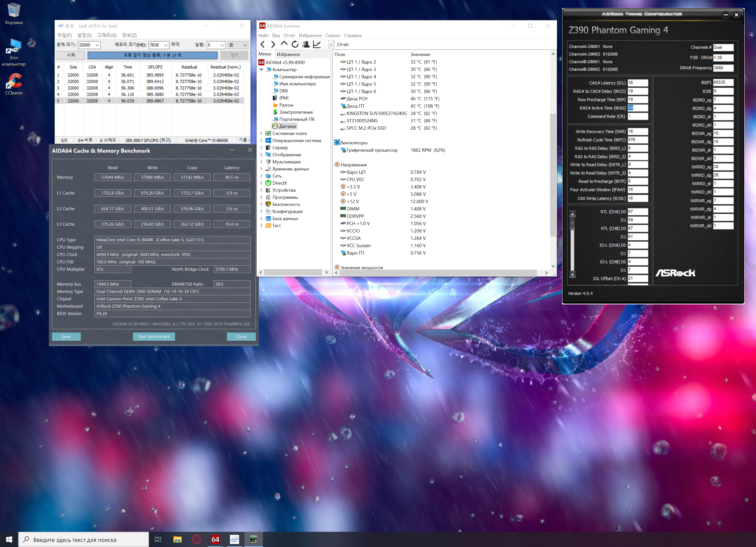This screenshot has width=756, height=547.
Task: Click the AIDA64 graph chart icon
Action: point(317,44)
